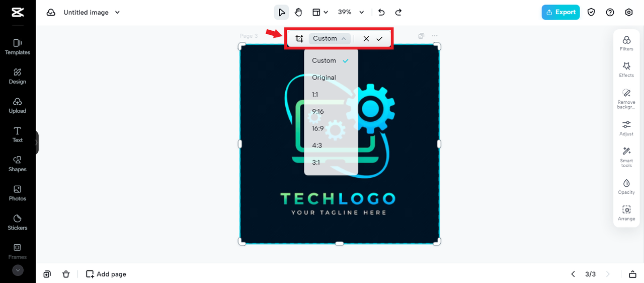Open the Stickers panel
644x283 pixels.
(18, 222)
